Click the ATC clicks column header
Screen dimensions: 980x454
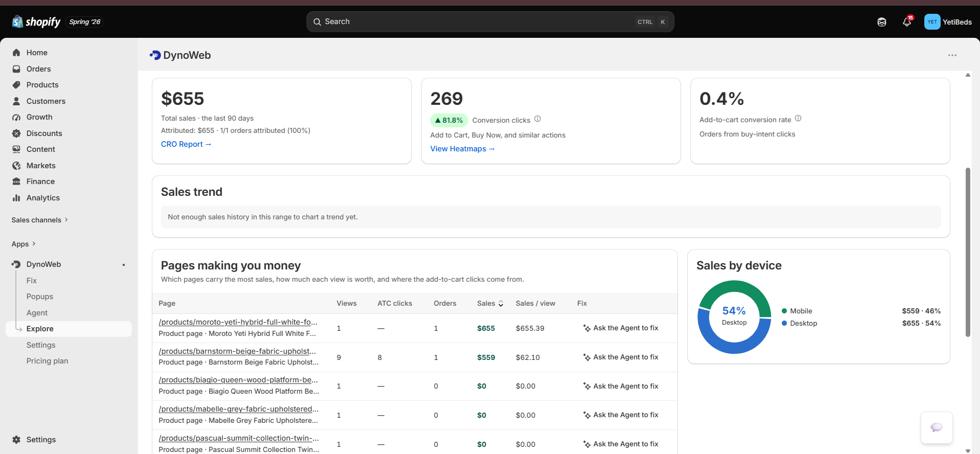coord(395,303)
